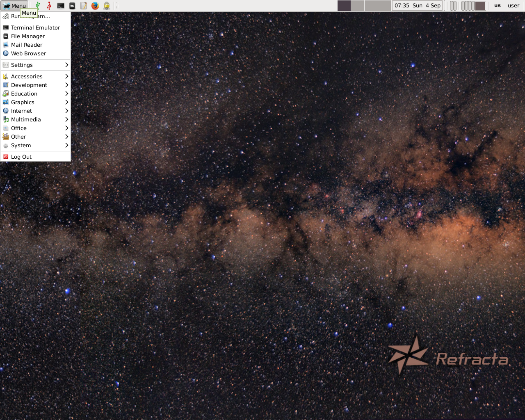Expand the Accessories submenu
Viewport: 525px width, 420px height.
point(36,76)
